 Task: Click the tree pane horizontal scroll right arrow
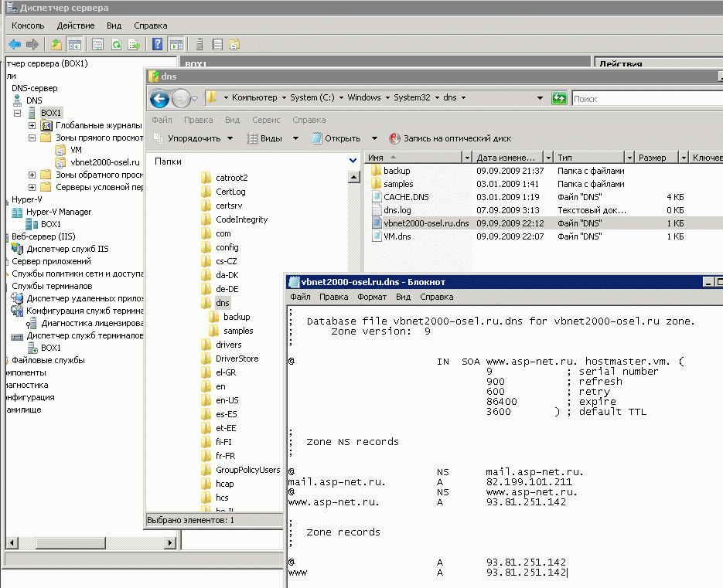170,543
